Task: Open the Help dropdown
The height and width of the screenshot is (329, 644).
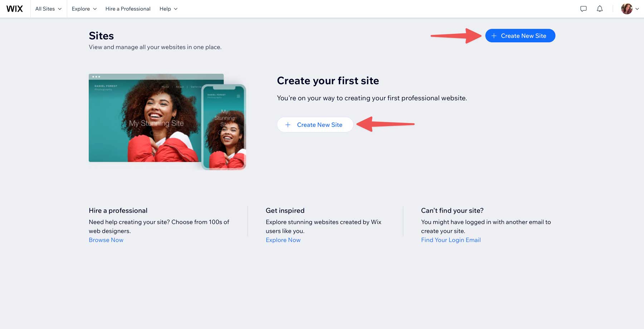Action: [168, 9]
